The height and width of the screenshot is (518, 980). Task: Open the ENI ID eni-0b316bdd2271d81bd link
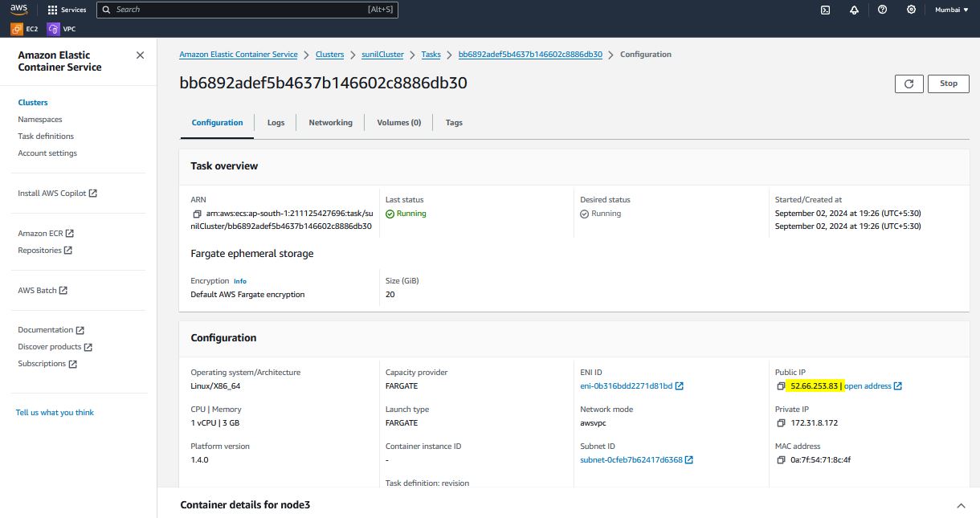point(626,386)
